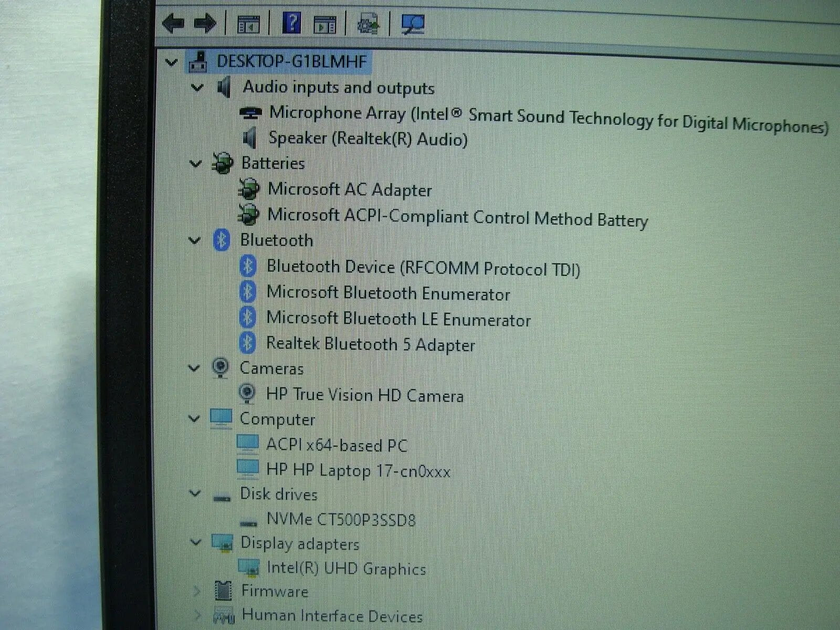840x630 pixels.
Task: Click the Display adapters category icon
Action: (x=222, y=543)
